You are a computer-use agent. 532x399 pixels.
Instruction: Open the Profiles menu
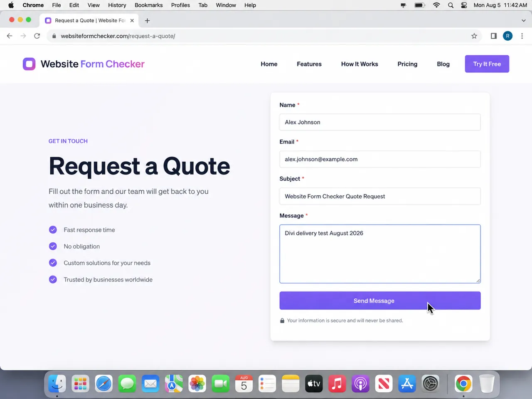180,5
